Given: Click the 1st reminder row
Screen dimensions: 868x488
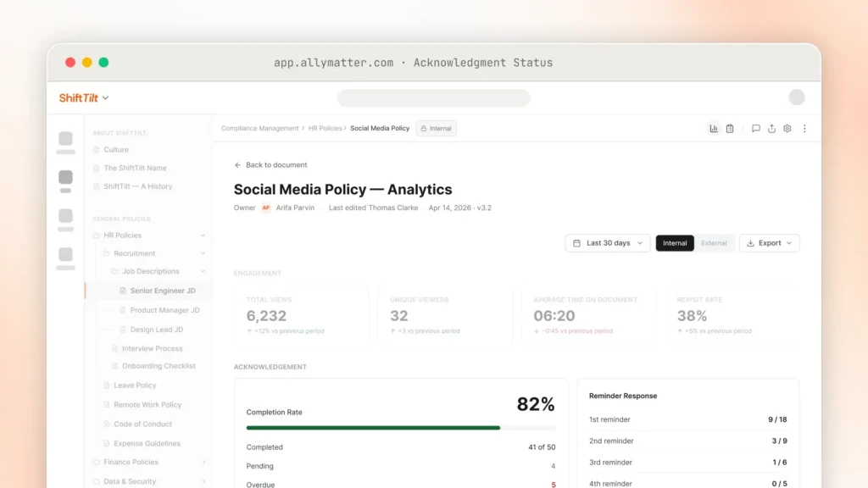Looking at the screenshot, I should point(688,419).
